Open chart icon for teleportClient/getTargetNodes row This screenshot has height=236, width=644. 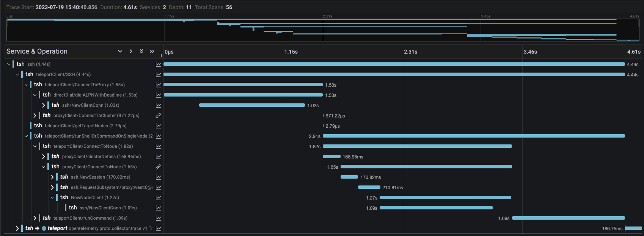point(159,126)
